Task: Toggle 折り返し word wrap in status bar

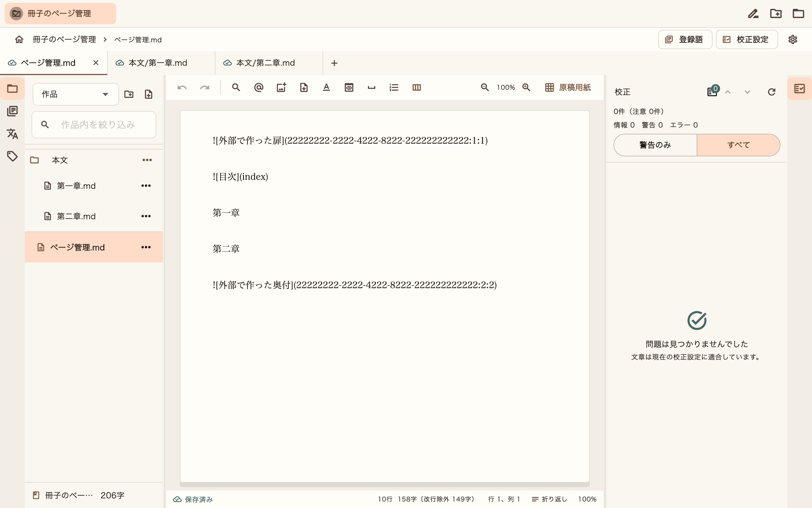Action: pos(550,499)
